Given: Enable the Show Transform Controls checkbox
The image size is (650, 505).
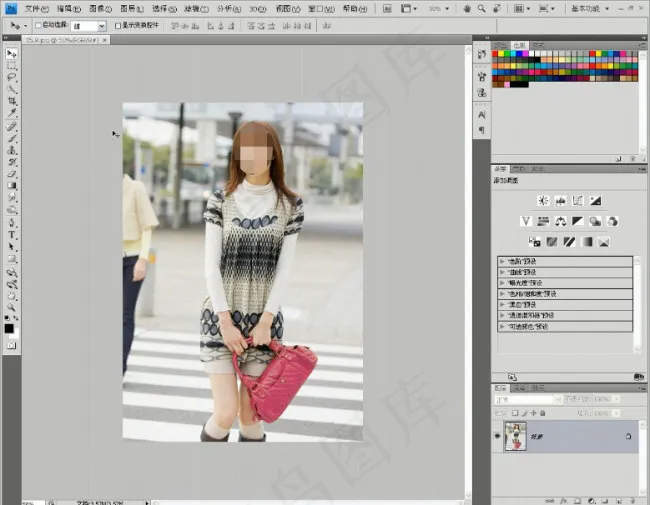Looking at the screenshot, I should tap(118, 26).
